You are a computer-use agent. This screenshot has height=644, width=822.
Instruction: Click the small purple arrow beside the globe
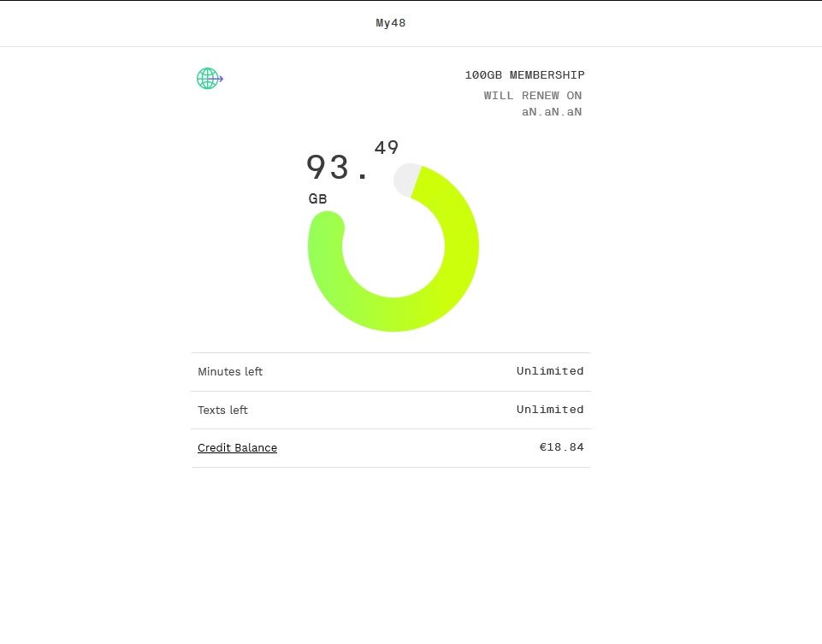[x=221, y=80]
